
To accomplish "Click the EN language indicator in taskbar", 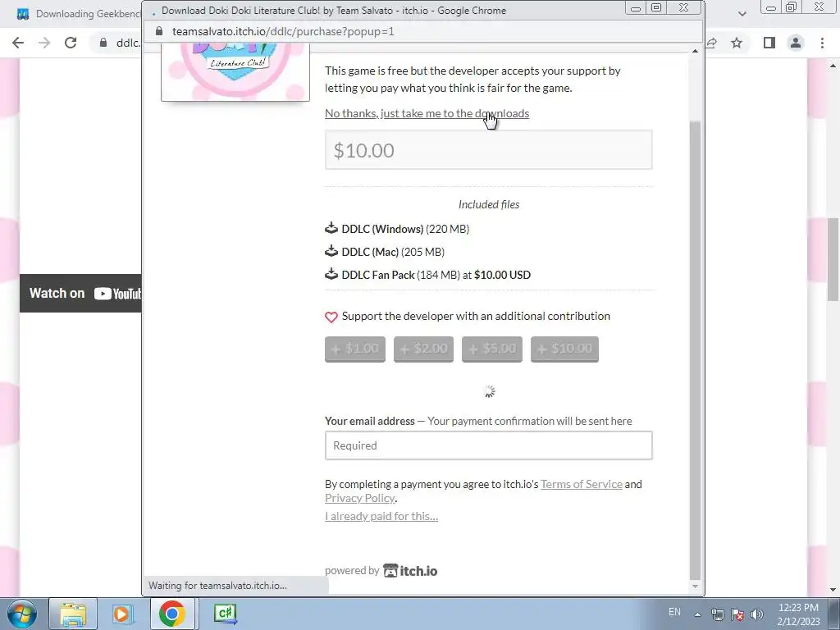I will point(674,612).
